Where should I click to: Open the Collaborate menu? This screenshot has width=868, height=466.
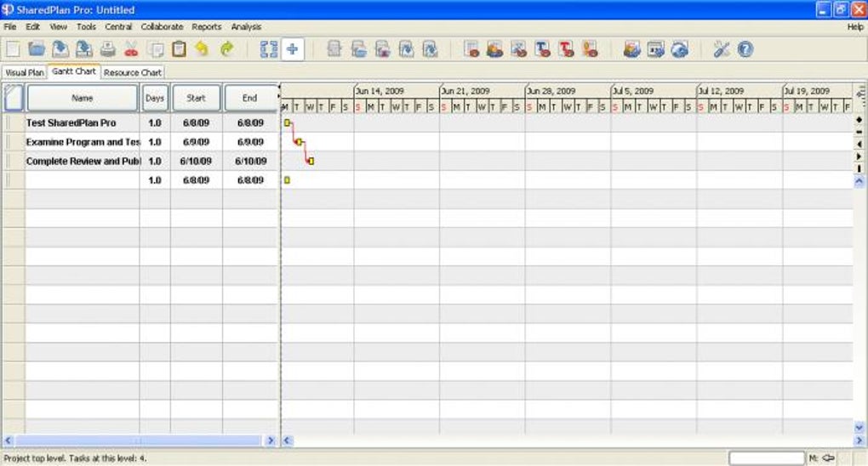click(x=162, y=26)
